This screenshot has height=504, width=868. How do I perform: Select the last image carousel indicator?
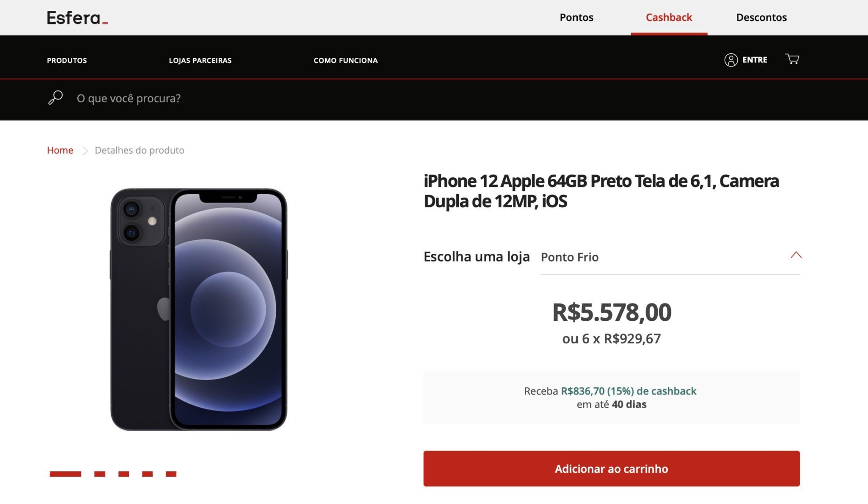pyautogui.click(x=171, y=474)
